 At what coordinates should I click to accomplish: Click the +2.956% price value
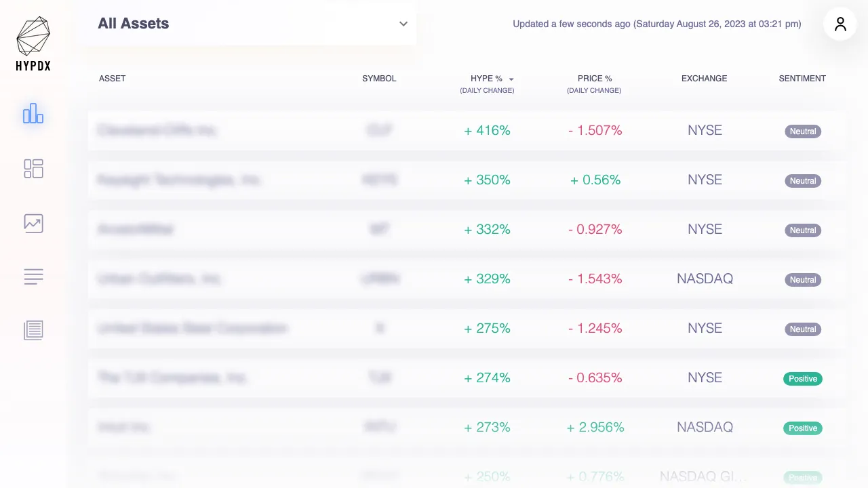[x=595, y=427]
